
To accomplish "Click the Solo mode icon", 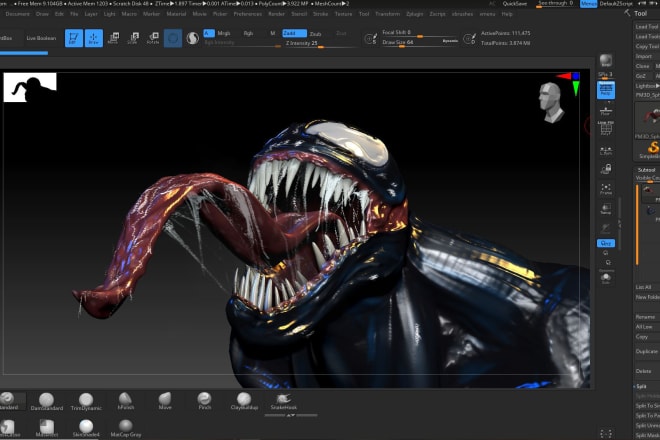I will coord(606,278).
